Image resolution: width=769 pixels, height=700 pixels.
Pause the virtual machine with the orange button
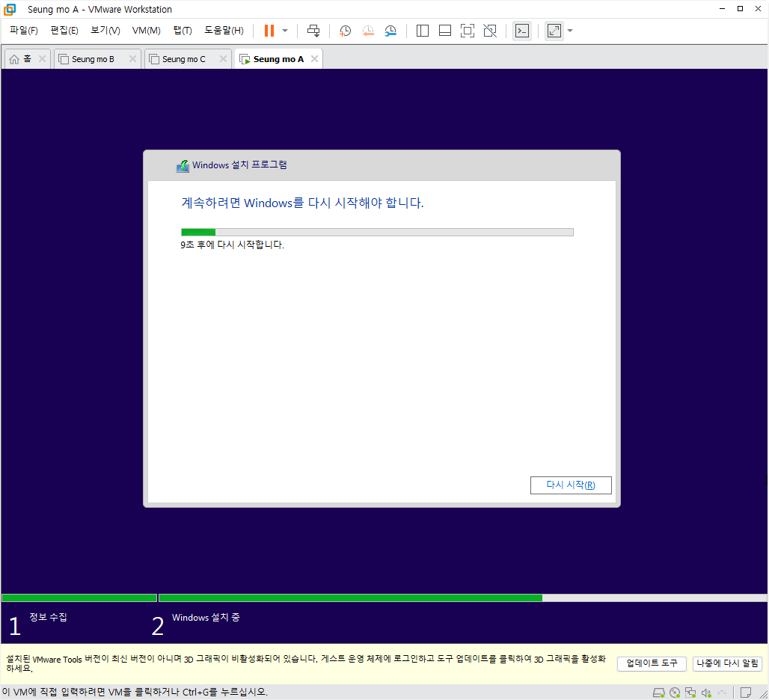269,31
